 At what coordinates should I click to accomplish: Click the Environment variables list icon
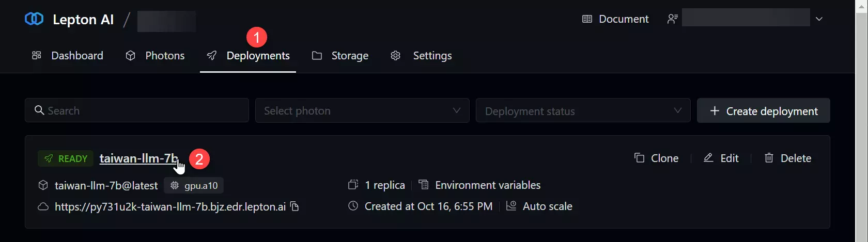coord(424,185)
